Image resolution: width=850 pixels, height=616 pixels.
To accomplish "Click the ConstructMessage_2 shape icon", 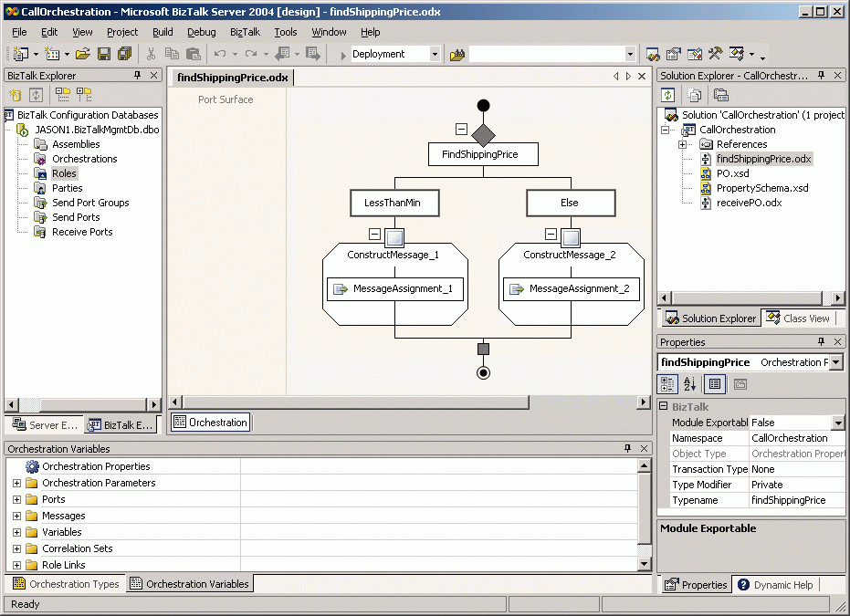I will [571, 237].
